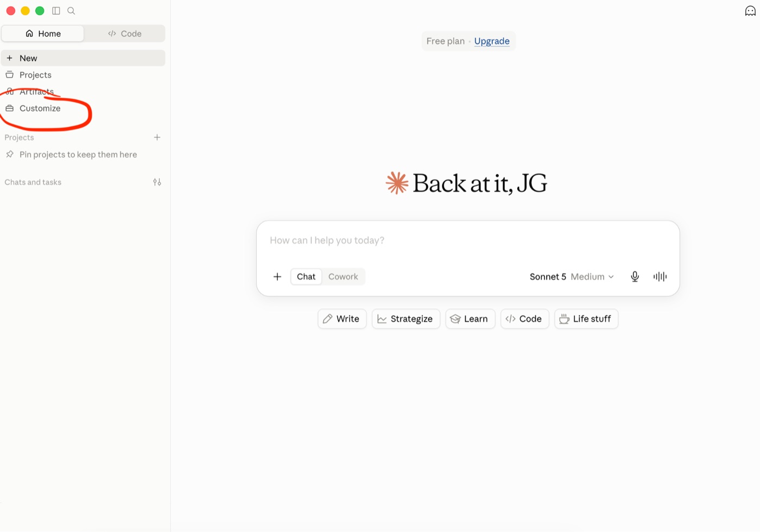Click 'Pin projects to keep them here' text

[78, 155]
